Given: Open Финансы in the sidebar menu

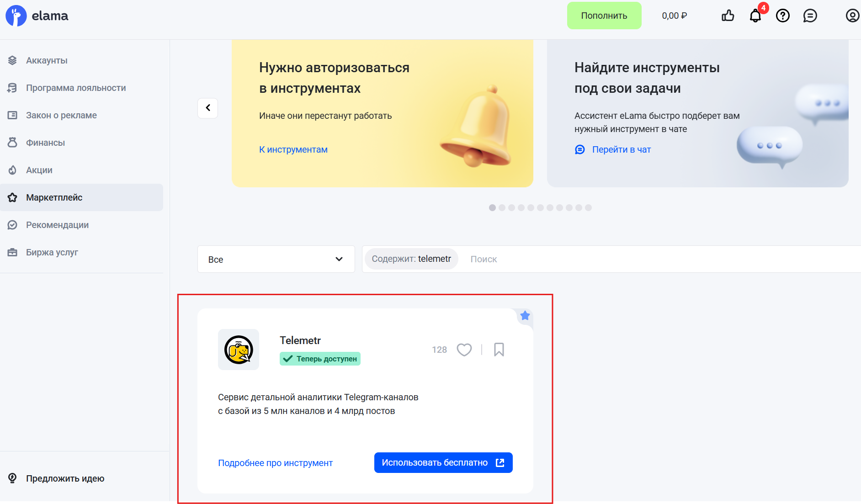Looking at the screenshot, I should click(45, 143).
